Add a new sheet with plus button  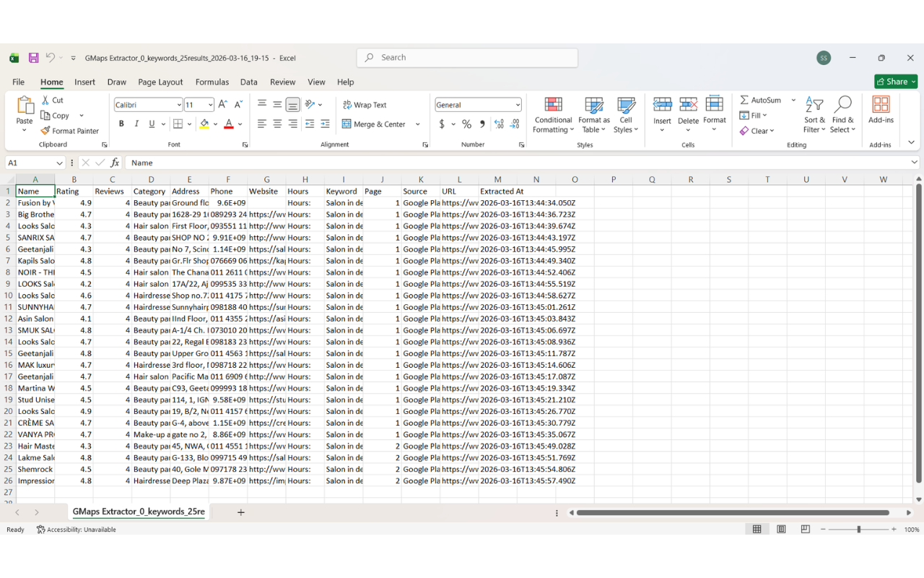tap(241, 512)
